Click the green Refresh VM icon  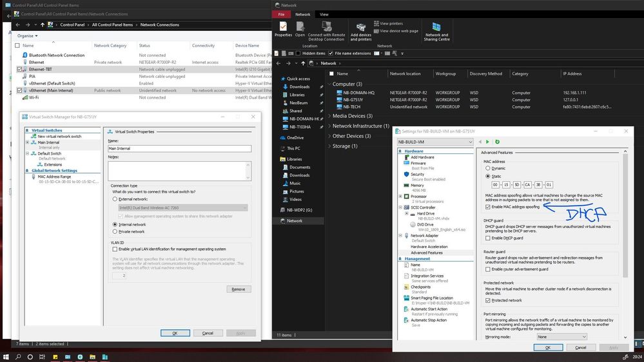click(497, 142)
